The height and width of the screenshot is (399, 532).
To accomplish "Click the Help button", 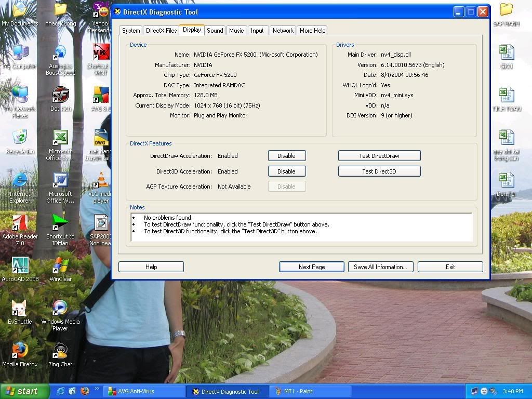I will click(151, 267).
